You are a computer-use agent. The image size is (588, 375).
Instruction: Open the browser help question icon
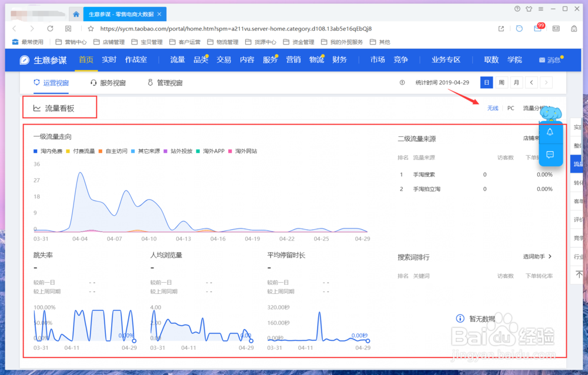point(517,9)
